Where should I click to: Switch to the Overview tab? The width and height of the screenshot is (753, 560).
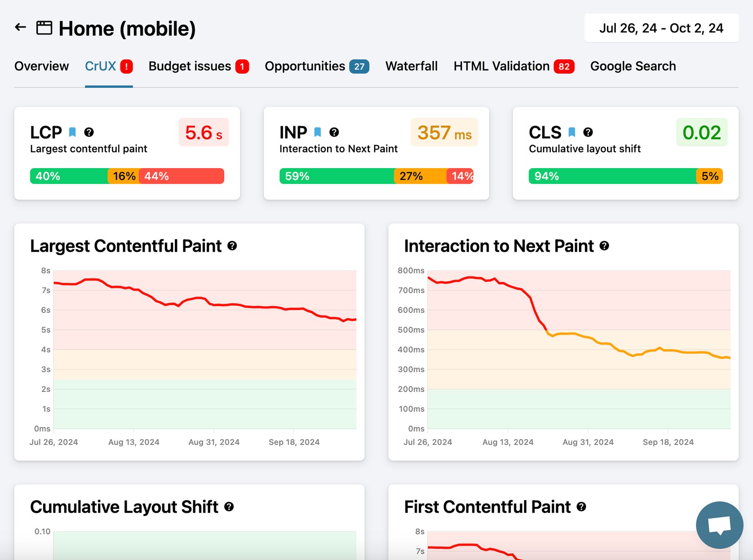click(x=41, y=66)
